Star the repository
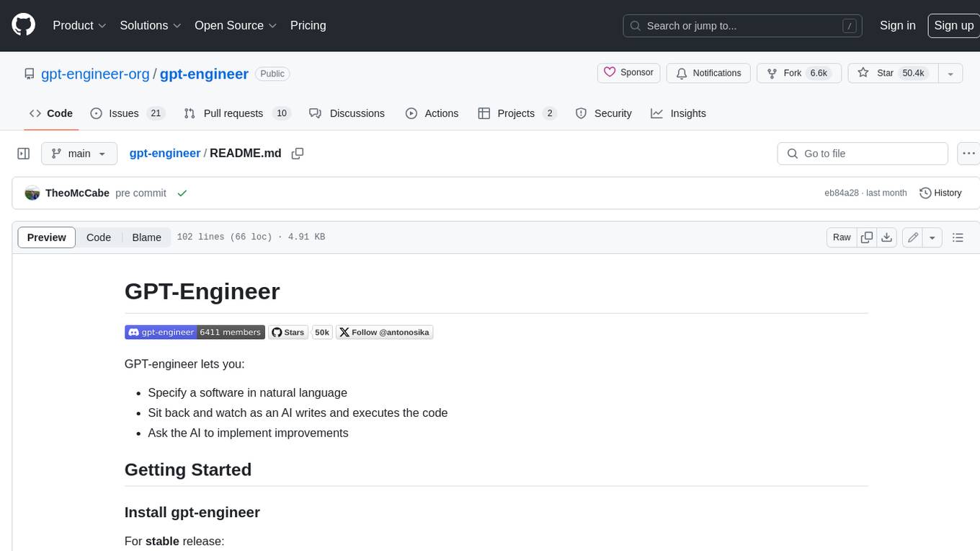Screen dimensions: 980x551 point(893,73)
